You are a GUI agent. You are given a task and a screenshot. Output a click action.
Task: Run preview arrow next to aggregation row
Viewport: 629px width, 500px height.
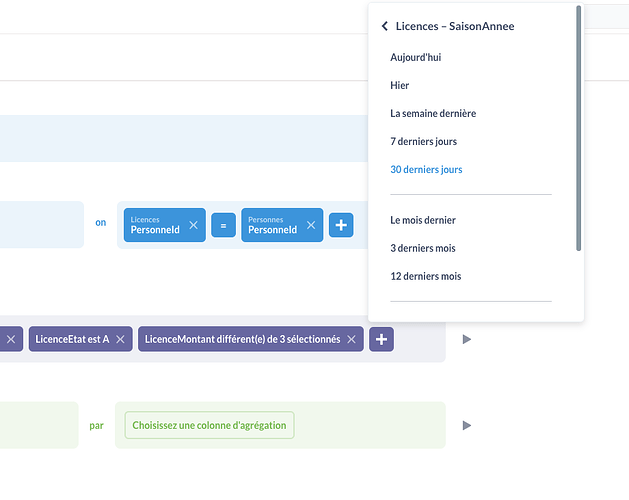click(467, 425)
